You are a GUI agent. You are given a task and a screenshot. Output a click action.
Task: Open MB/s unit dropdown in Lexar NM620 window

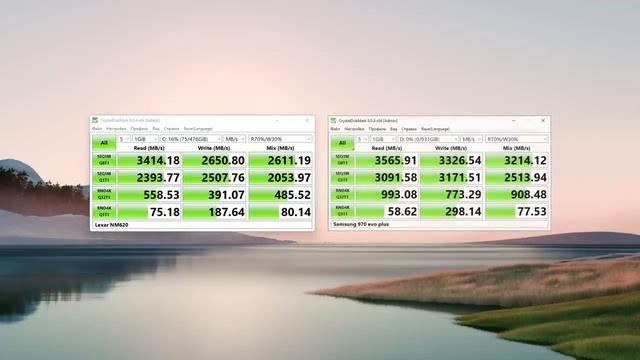[x=235, y=139]
